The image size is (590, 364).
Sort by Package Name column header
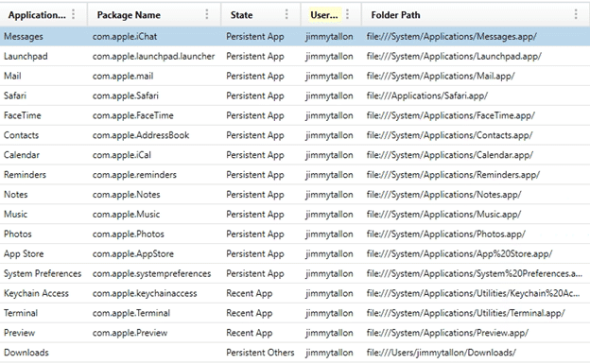coord(129,15)
